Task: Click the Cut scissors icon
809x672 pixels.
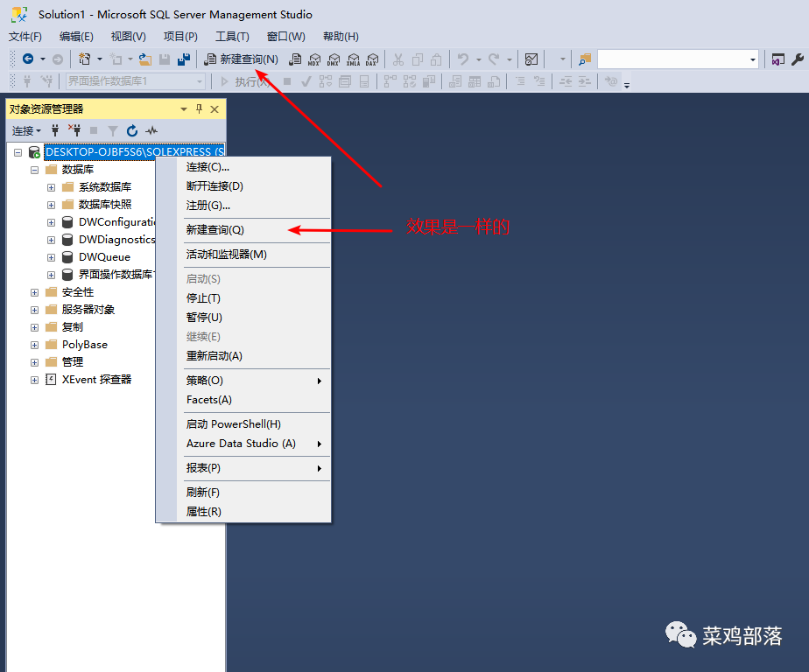Action: click(397, 59)
